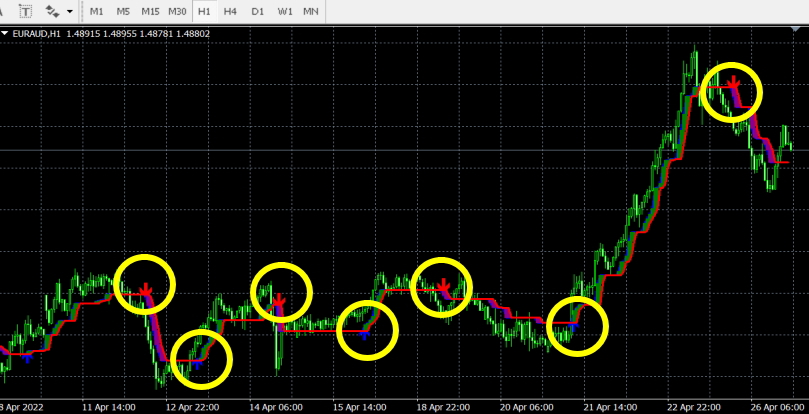Switch chart to M1 timeframe

tap(96, 11)
